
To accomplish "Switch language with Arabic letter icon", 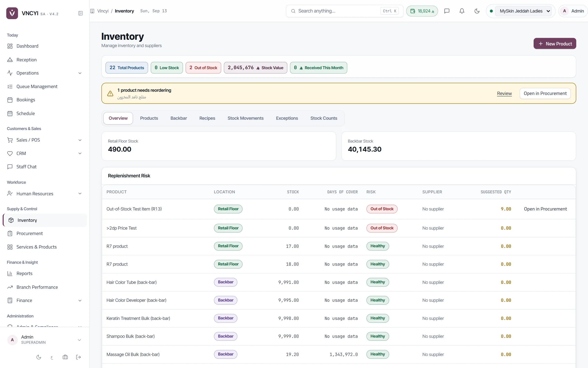I will (x=52, y=357).
